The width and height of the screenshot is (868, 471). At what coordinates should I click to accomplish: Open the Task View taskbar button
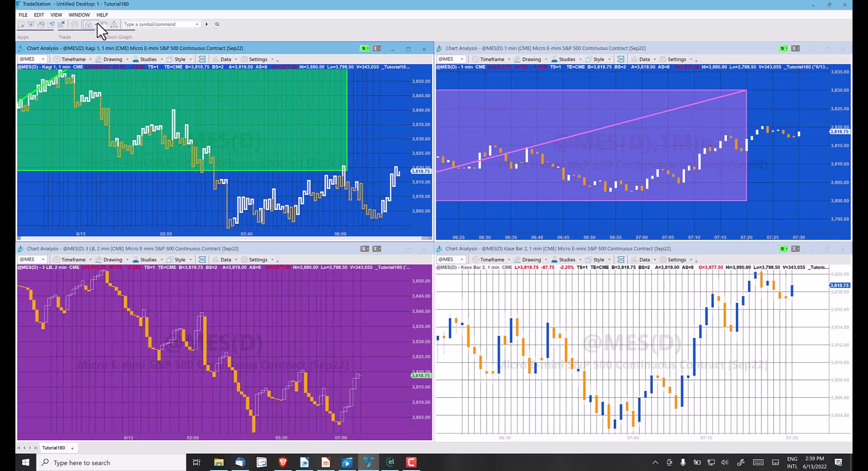197,462
